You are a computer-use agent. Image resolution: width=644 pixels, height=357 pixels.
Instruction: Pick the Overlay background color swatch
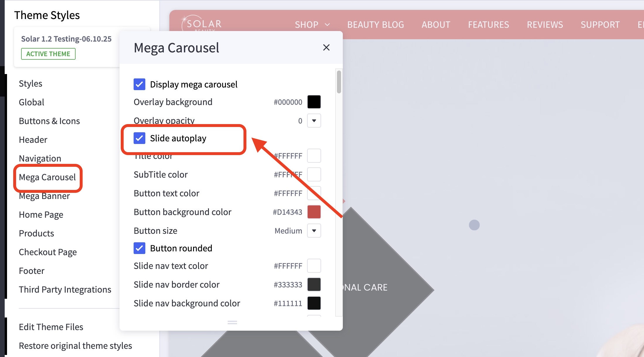click(314, 102)
